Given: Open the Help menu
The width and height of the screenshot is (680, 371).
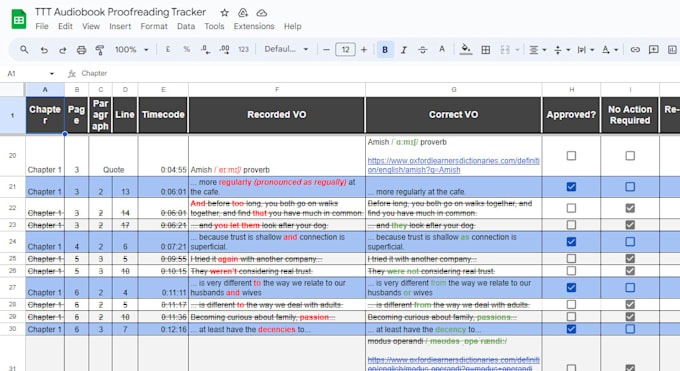Looking at the screenshot, I should pyautogui.click(x=293, y=26).
